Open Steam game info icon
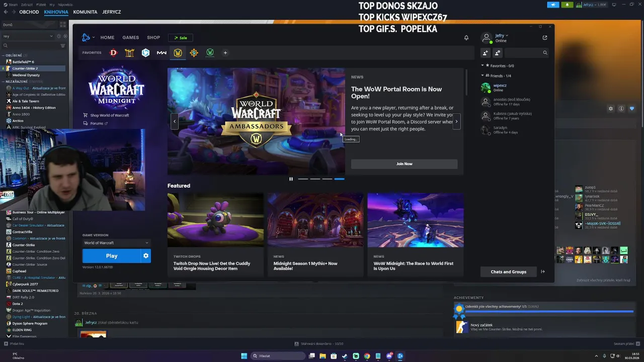The image size is (644, 362). pos(621,109)
